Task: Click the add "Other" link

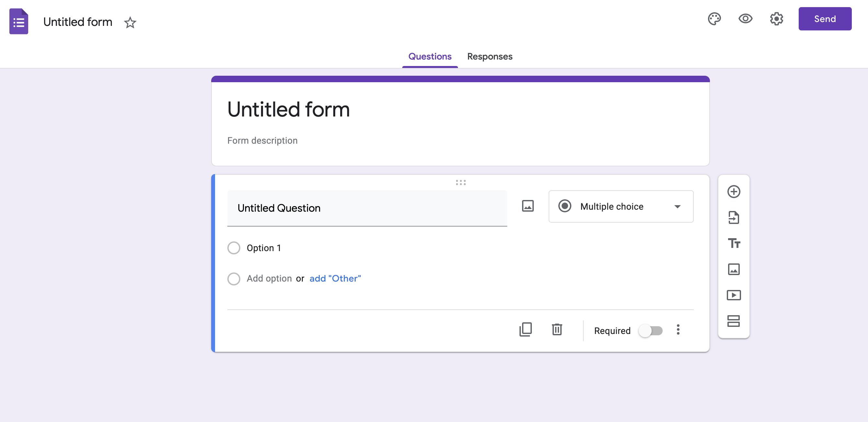Action: click(x=335, y=279)
